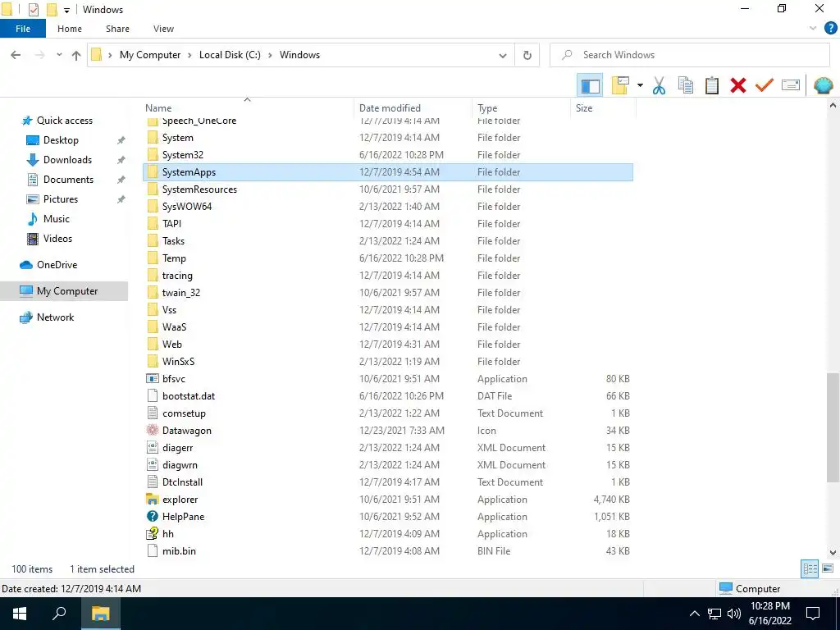Image resolution: width=840 pixels, height=630 pixels.
Task: Open Pictures in the navigation pane
Action: (x=60, y=199)
